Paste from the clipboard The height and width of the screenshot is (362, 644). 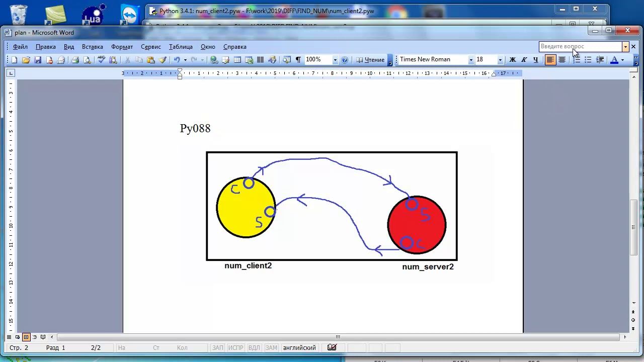coord(150,60)
